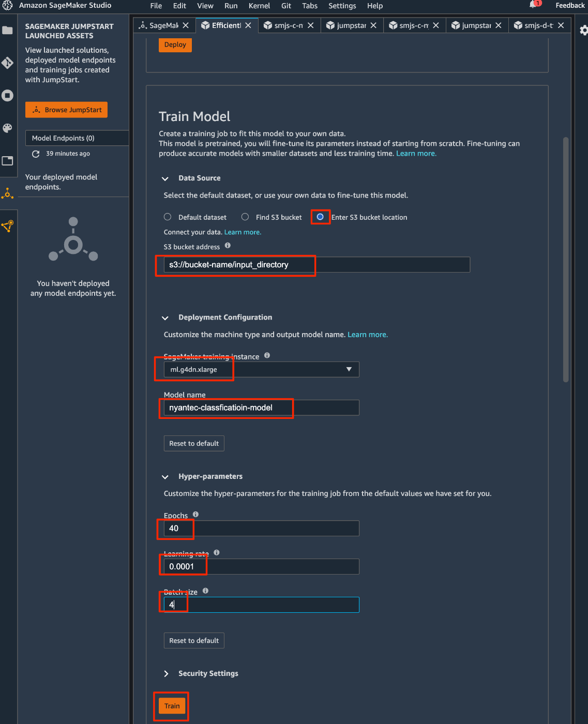The image size is (588, 724).
Task: Click the Browse JumpStart button
Action: (x=66, y=110)
